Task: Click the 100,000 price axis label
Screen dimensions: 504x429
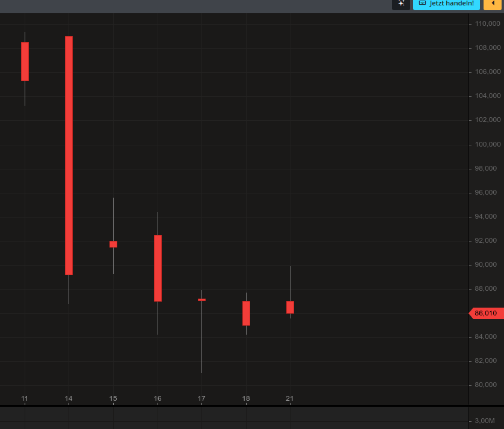Action: point(487,144)
